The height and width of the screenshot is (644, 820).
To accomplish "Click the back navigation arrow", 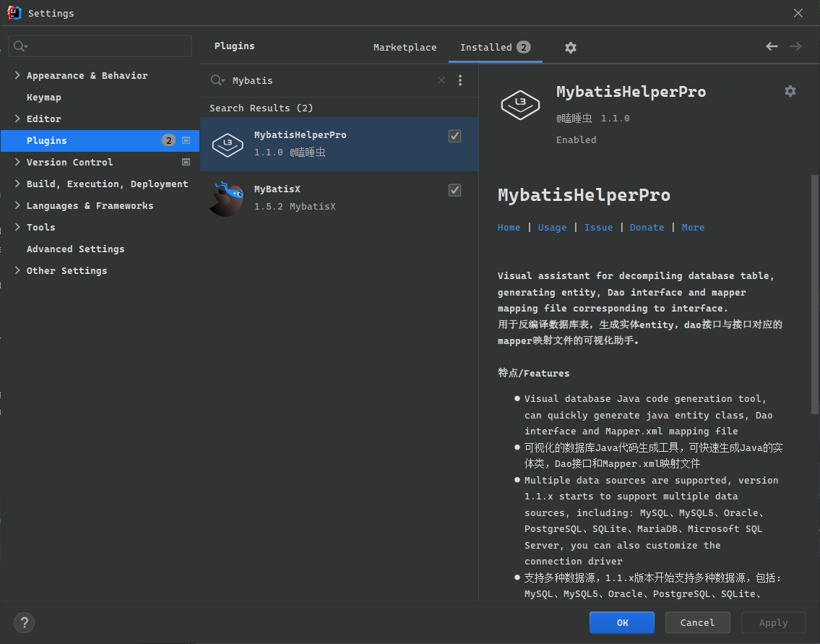I will [772, 46].
